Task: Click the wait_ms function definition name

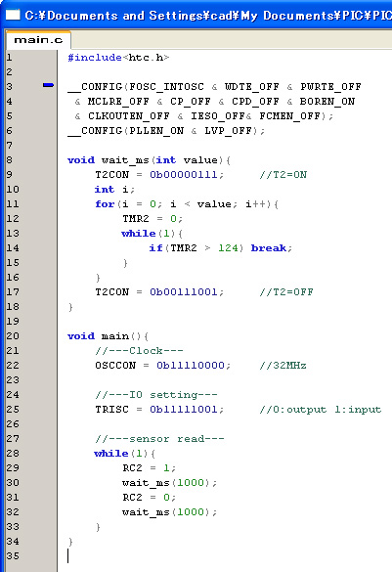Action: (x=125, y=160)
